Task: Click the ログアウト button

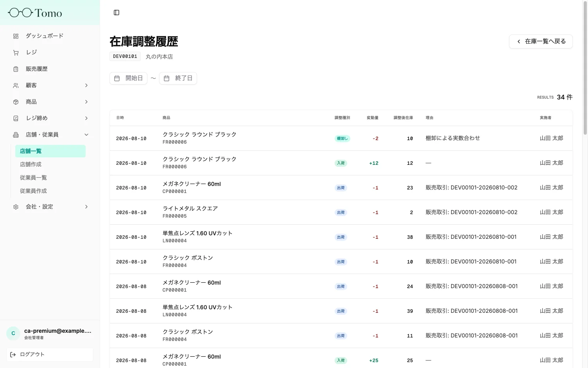Action: [50, 355]
